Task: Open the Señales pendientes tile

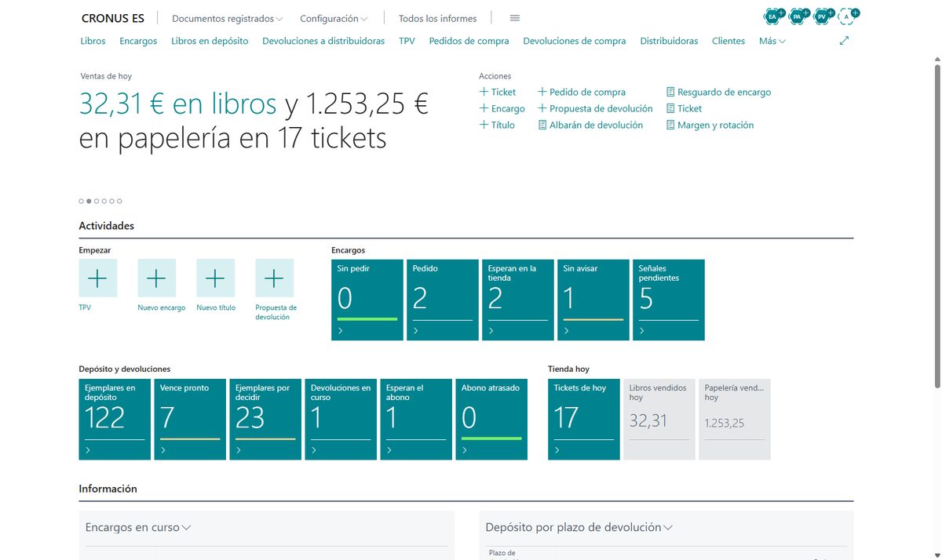Action: 669,300
